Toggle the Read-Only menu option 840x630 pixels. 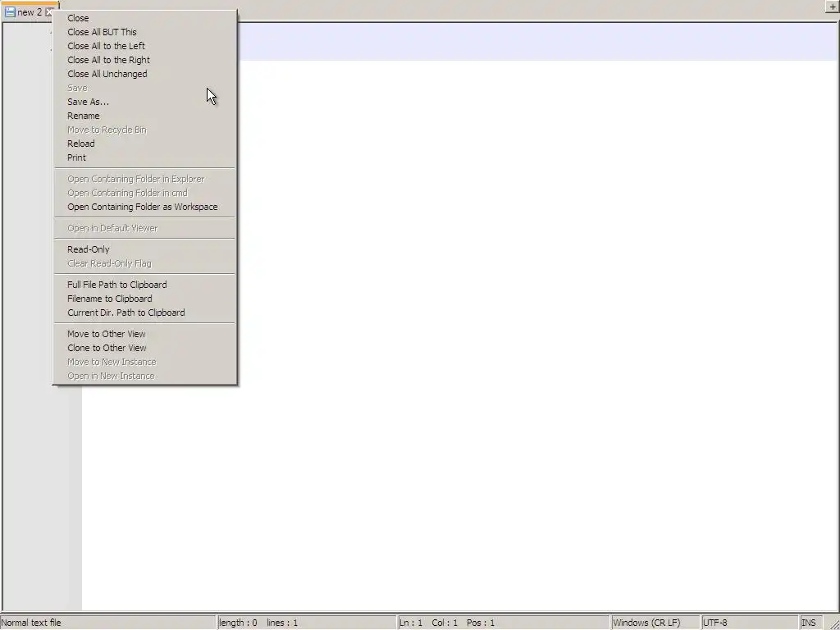145,249
